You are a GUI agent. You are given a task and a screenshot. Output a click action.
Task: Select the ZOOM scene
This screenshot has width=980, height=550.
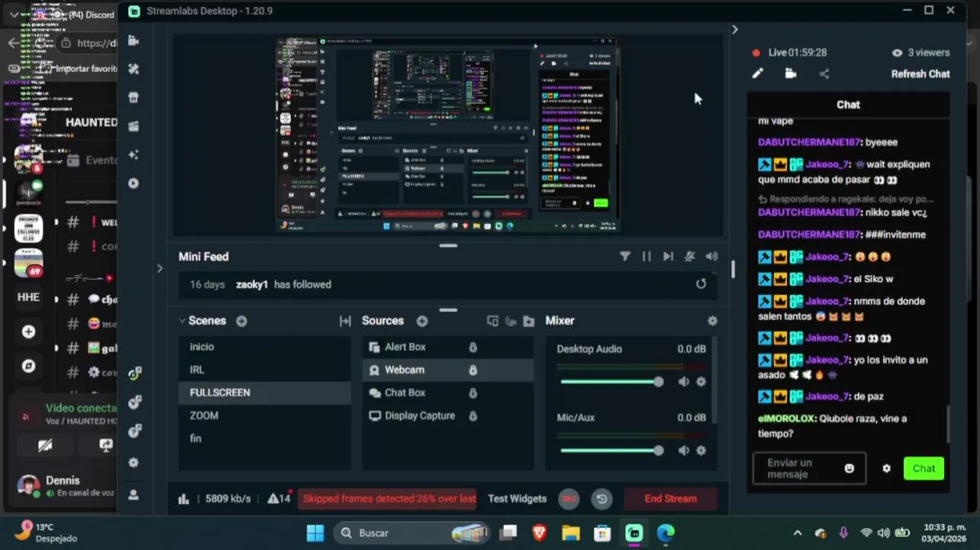264,416
